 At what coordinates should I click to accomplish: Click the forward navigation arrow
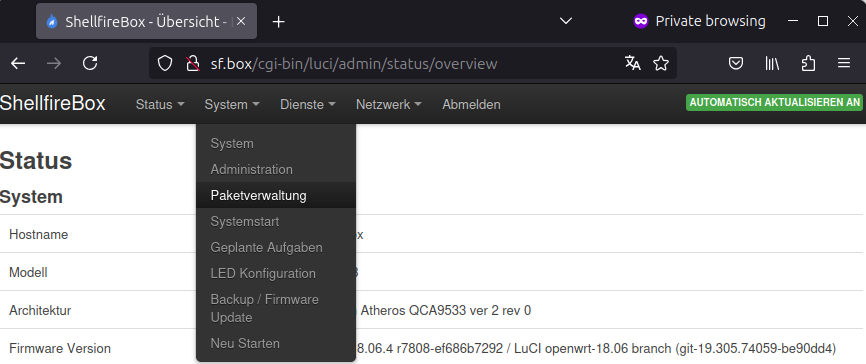tap(54, 64)
